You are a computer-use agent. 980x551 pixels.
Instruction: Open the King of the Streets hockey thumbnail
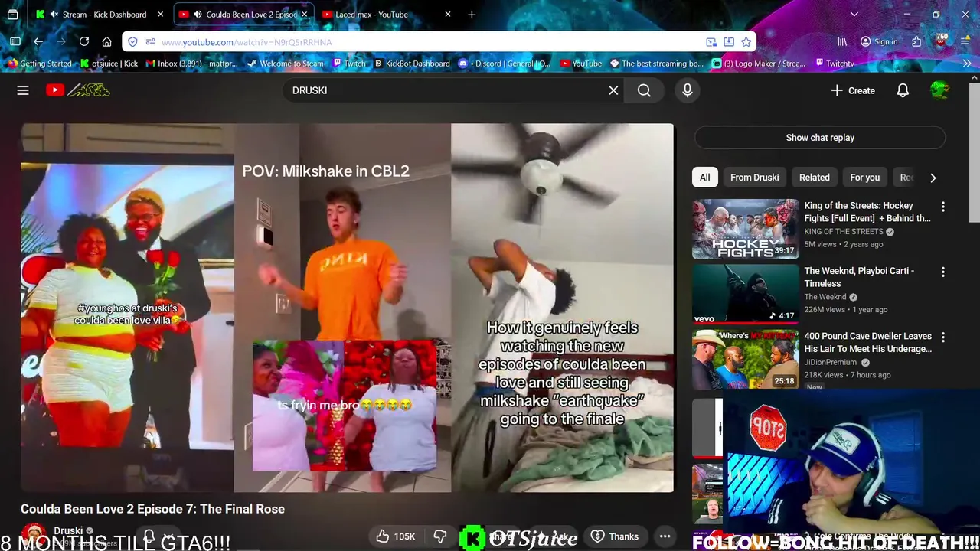coord(745,230)
